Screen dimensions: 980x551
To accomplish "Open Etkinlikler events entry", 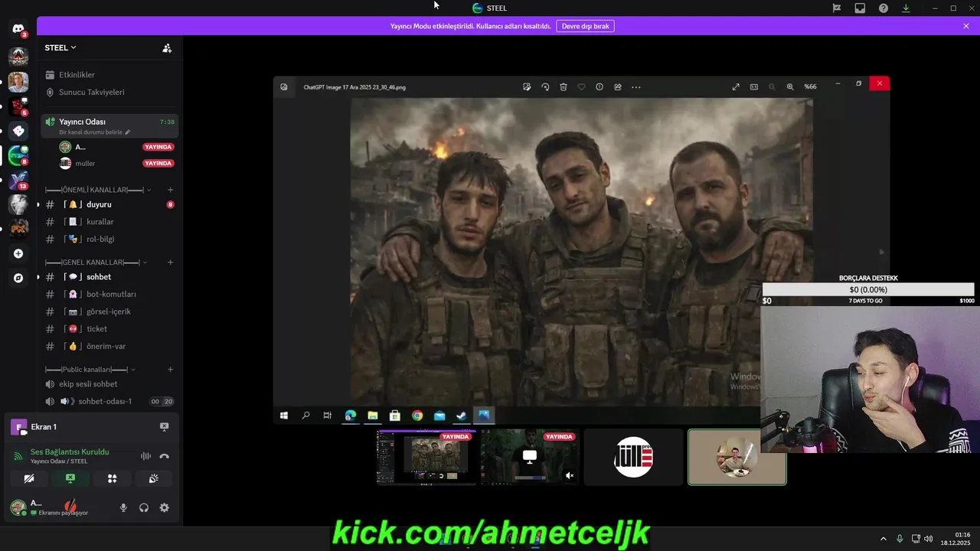I will [x=108, y=75].
